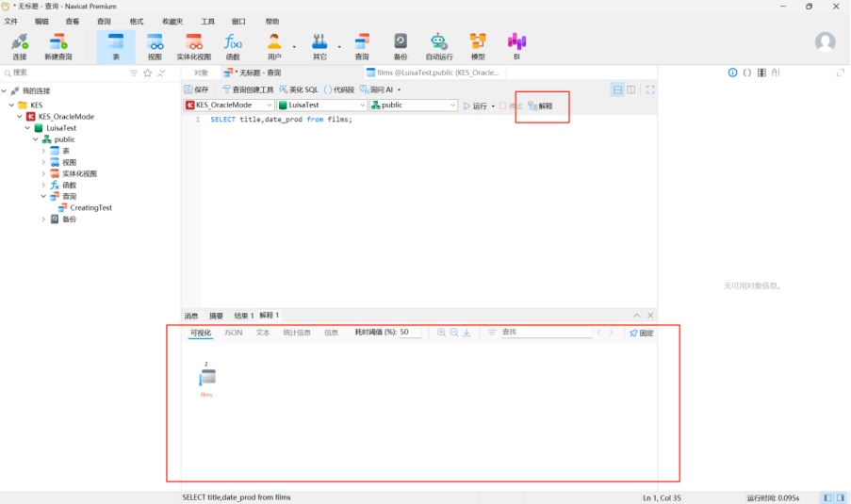Click the 备份 (Backup) toolbar icon
851x504 pixels.
(x=401, y=41)
